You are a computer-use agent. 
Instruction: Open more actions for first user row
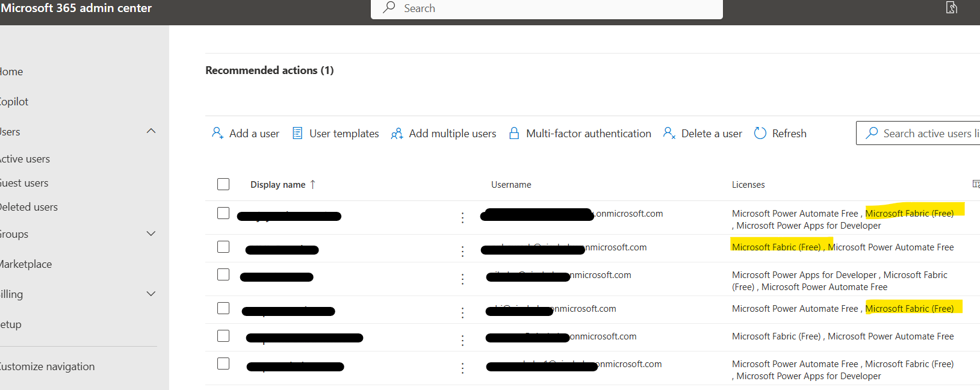pos(462,218)
